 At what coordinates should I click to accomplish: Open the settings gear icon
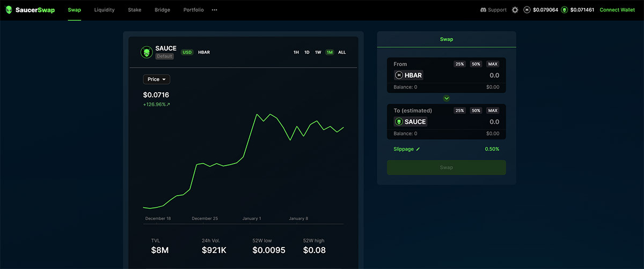point(515,10)
